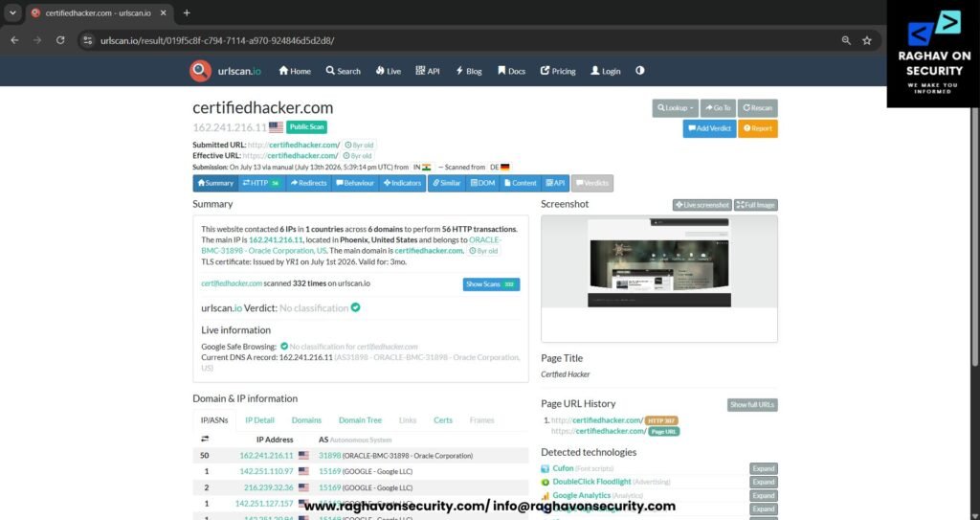Expand the Google Analytics entry

point(763,496)
